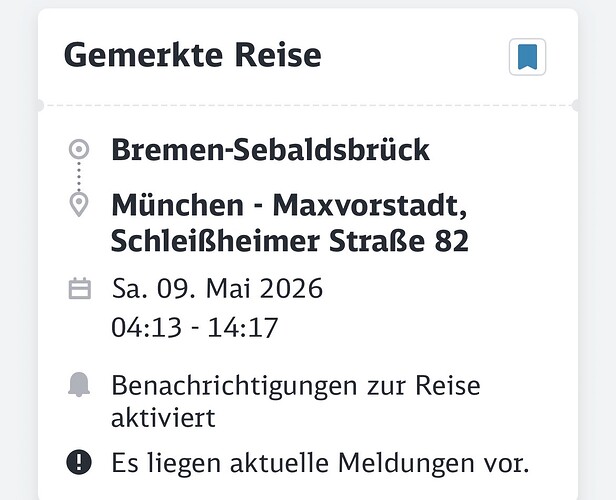Toggle the blue bookmark icon
Screen dimensions: 616x500
pyautogui.click(x=526, y=56)
